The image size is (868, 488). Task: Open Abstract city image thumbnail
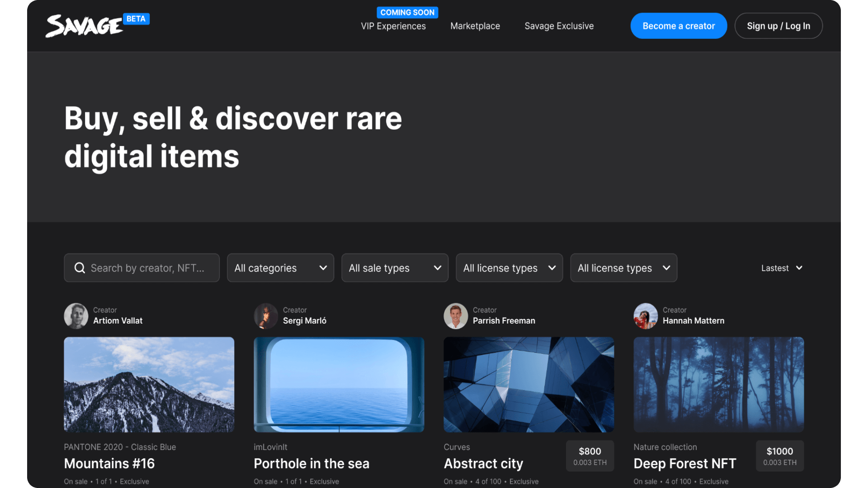click(x=529, y=385)
